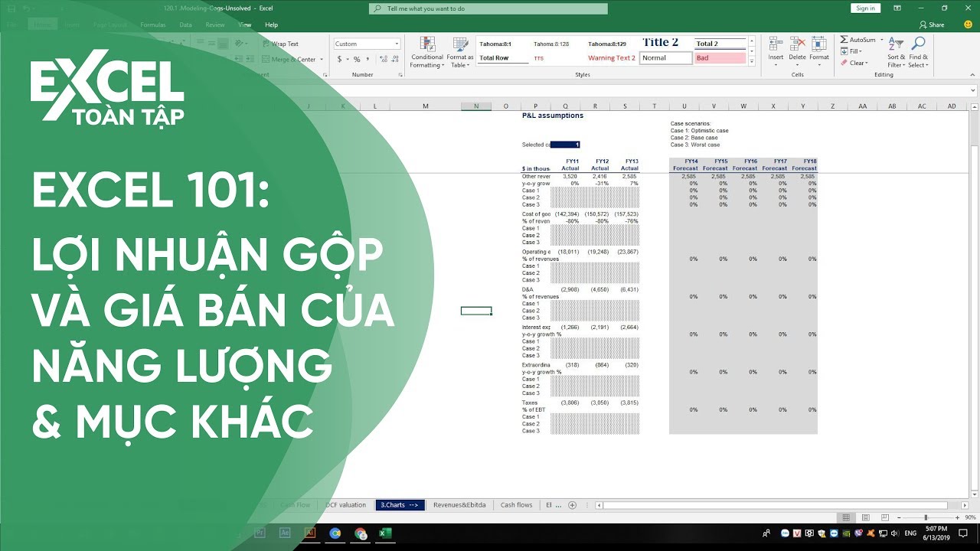Open the Fill dropdown
This screenshot has height=551, width=980.
tap(854, 51)
